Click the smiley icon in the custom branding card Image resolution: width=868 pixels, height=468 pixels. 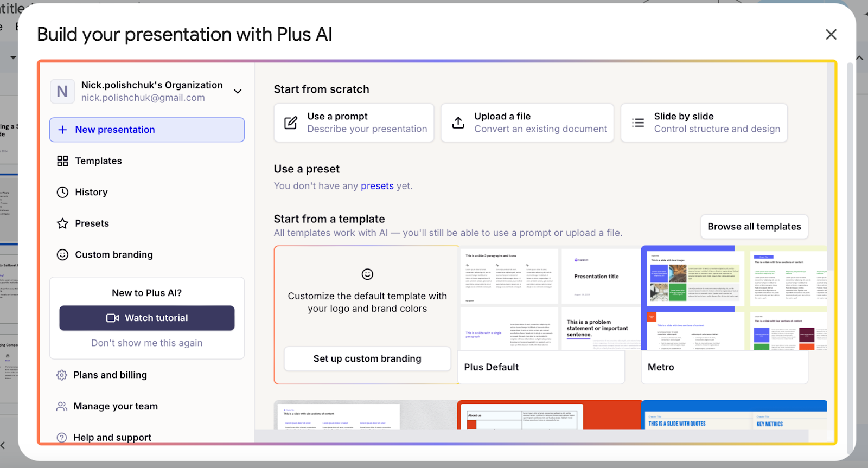pos(367,274)
